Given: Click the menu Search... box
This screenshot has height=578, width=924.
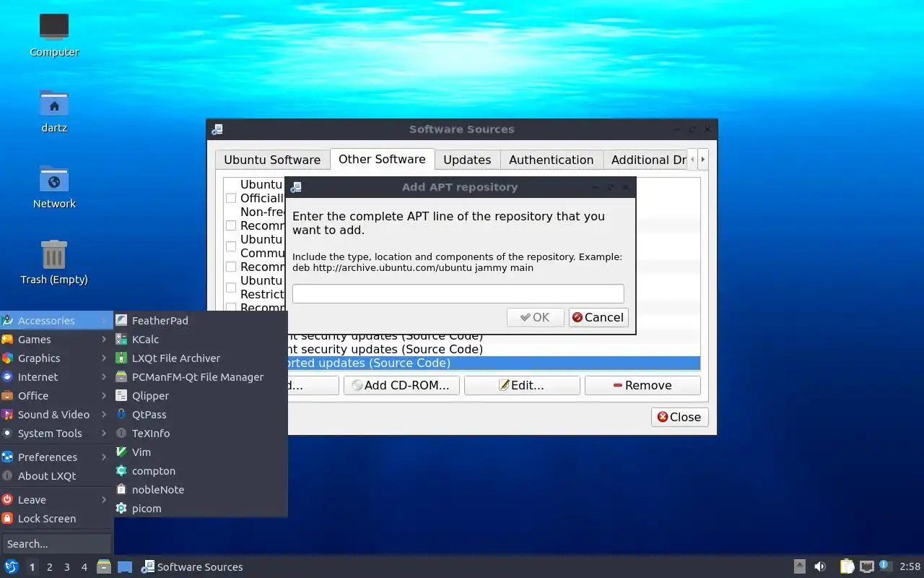Looking at the screenshot, I should click(x=56, y=543).
